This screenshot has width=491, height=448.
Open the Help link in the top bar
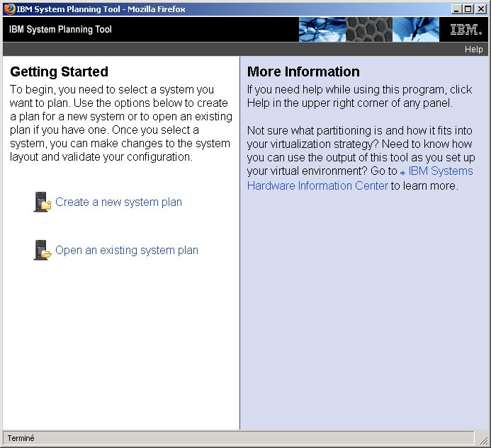coord(473,49)
